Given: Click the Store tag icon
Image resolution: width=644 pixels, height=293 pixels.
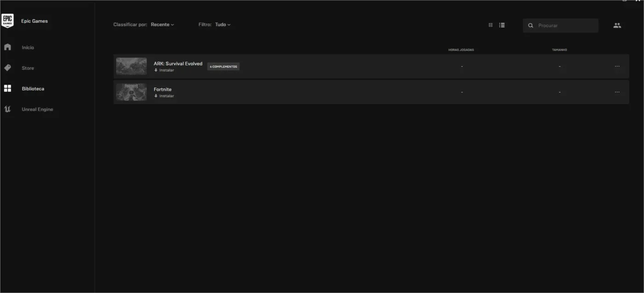Looking at the screenshot, I should point(7,68).
